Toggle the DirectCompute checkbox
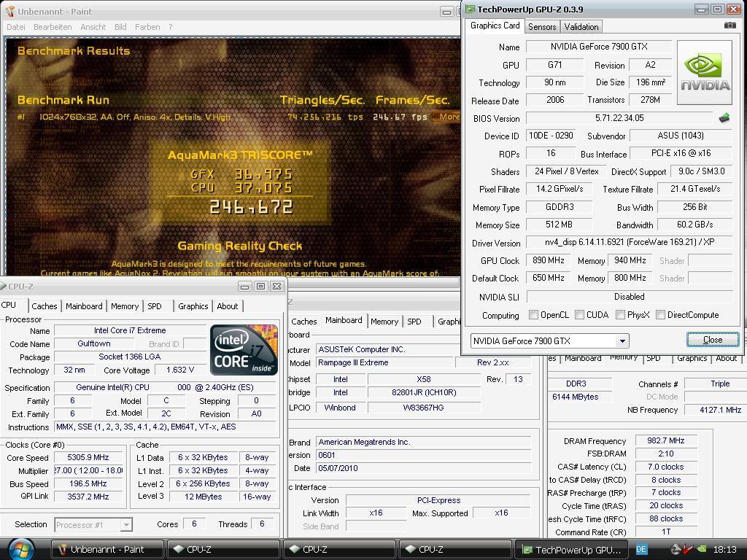Image resolution: width=747 pixels, height=560 pixels. [660, 315]
